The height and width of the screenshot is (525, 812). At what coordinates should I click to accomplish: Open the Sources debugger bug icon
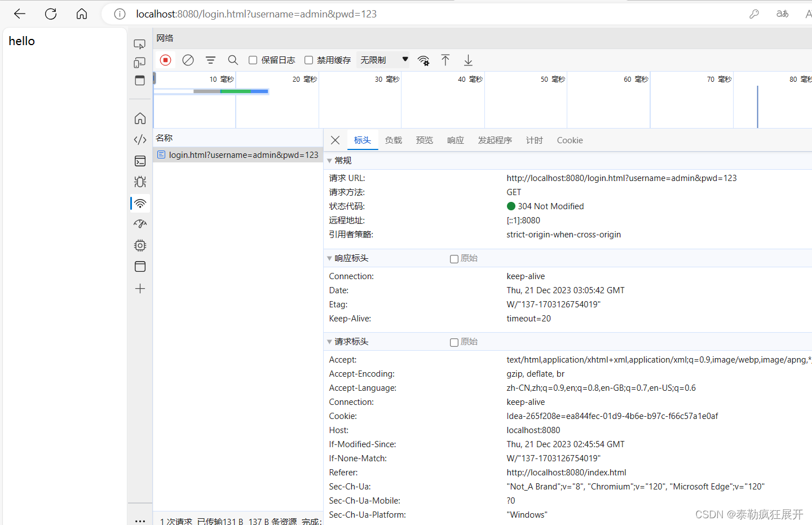click(140, 182)
